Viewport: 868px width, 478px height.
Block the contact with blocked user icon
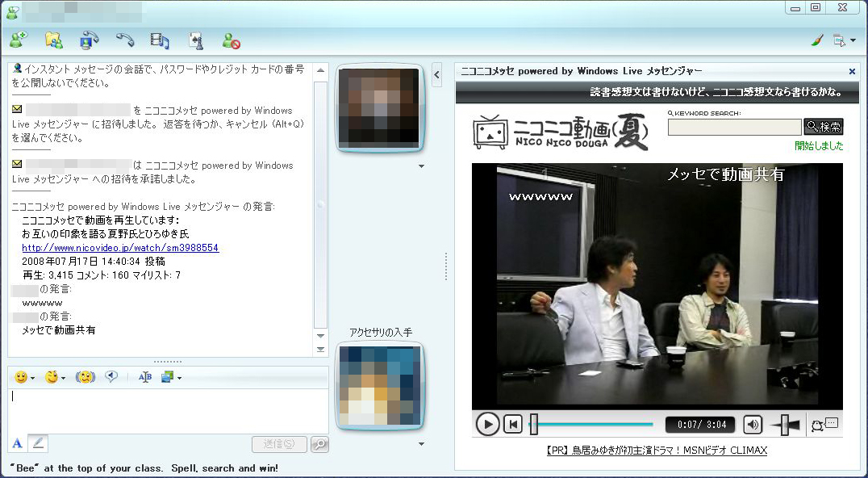(231, 40)
